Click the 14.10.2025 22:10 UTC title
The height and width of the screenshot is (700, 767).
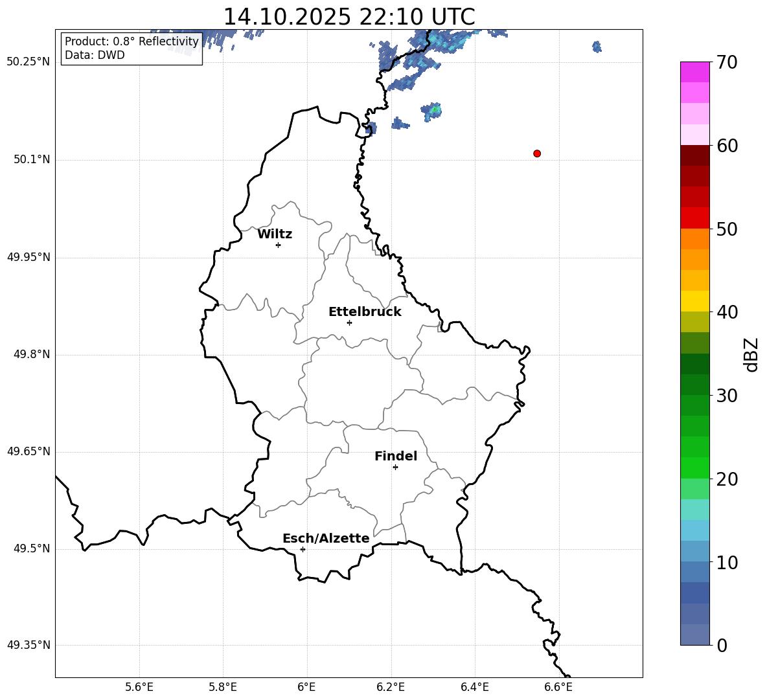point(349,17)
